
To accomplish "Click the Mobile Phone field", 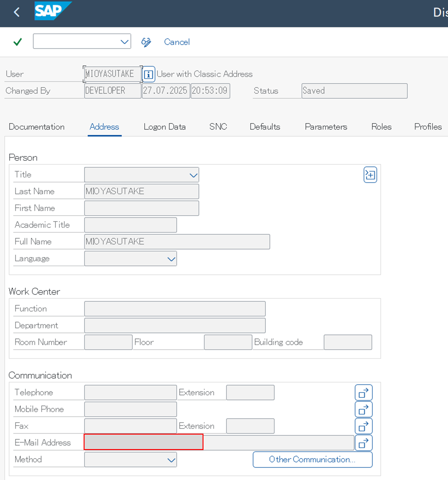I will (131, 409).
